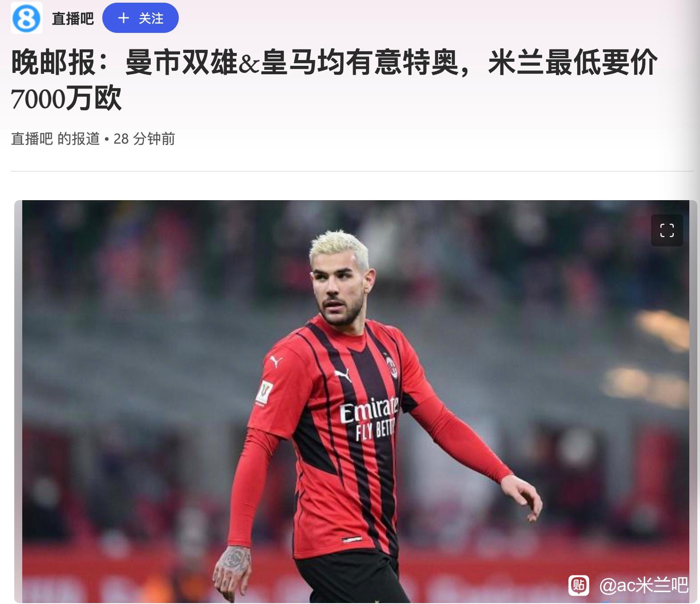
Task: Open the article photo of the player
Action: click(x=356, y=402)
